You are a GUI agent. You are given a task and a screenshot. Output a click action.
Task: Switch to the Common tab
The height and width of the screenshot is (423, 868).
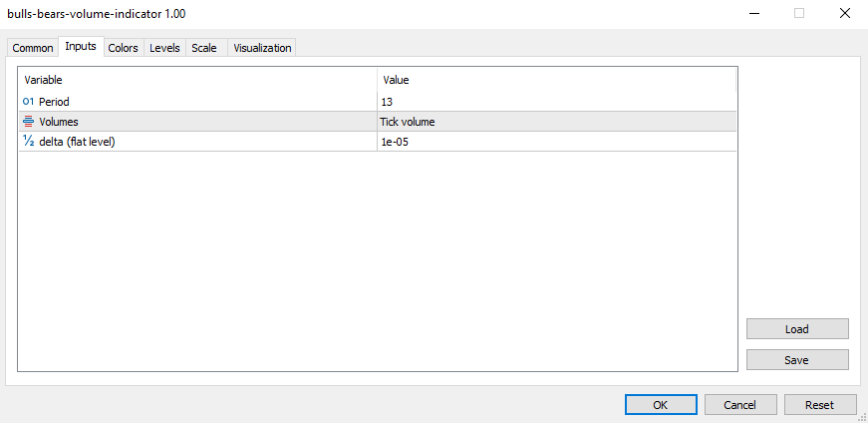tap(33, 48)
